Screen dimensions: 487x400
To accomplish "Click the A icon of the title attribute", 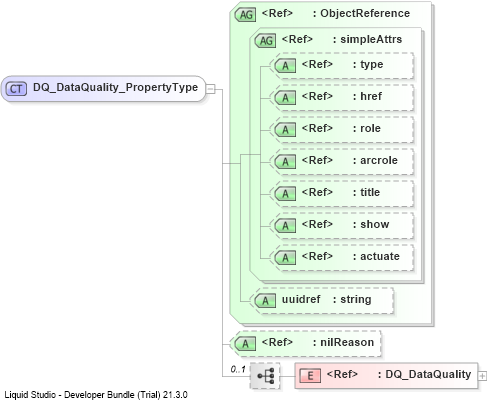I will click(285, 194).
